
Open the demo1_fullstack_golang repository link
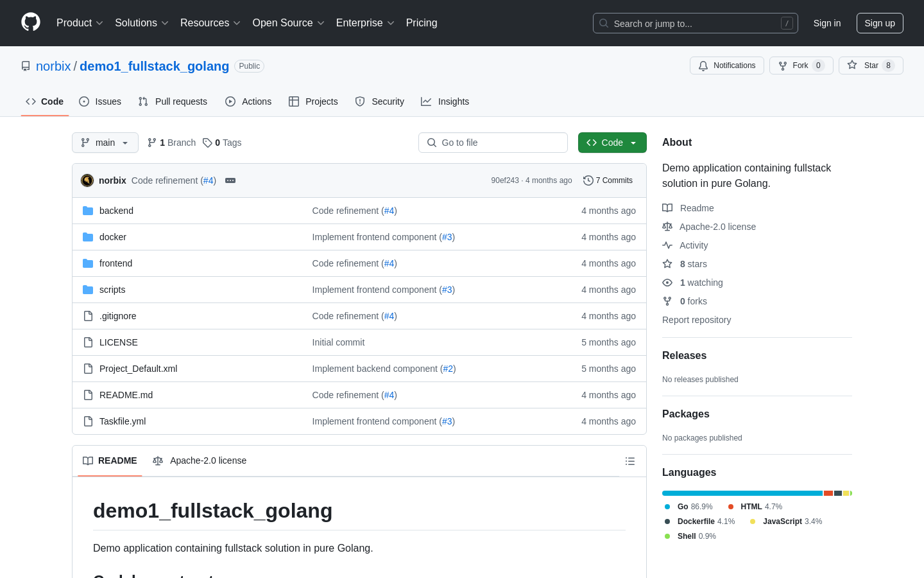click(x=154, y=66)
